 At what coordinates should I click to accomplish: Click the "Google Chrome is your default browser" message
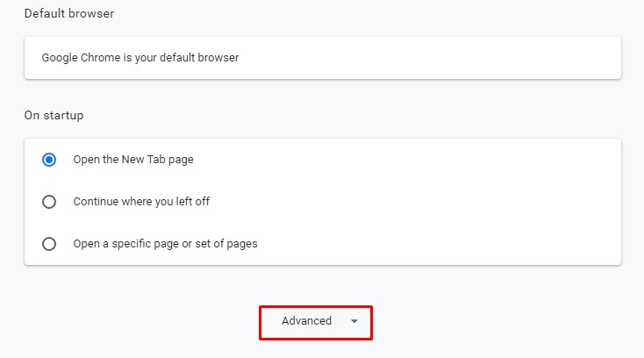point(140,58)
